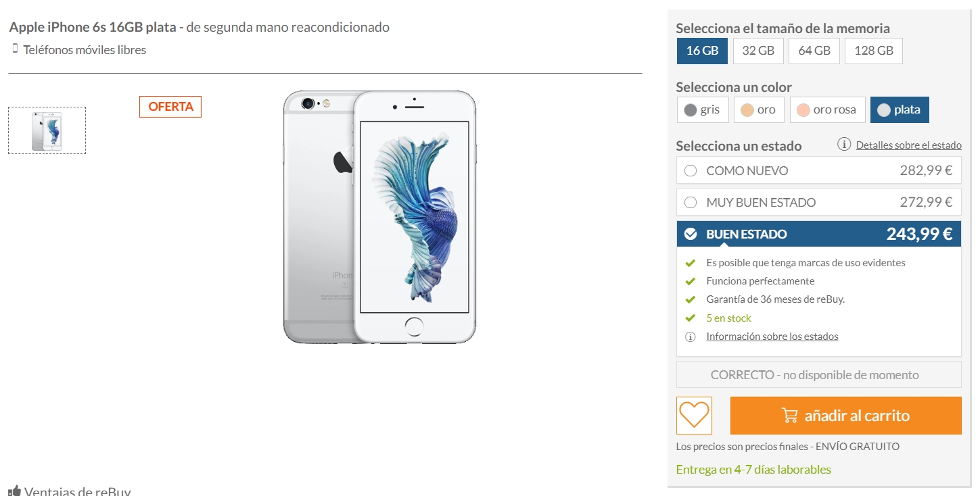Open Detalles sobre el estado link
The width and height of the screenshot is (980, 496).
tap(908, 145)
